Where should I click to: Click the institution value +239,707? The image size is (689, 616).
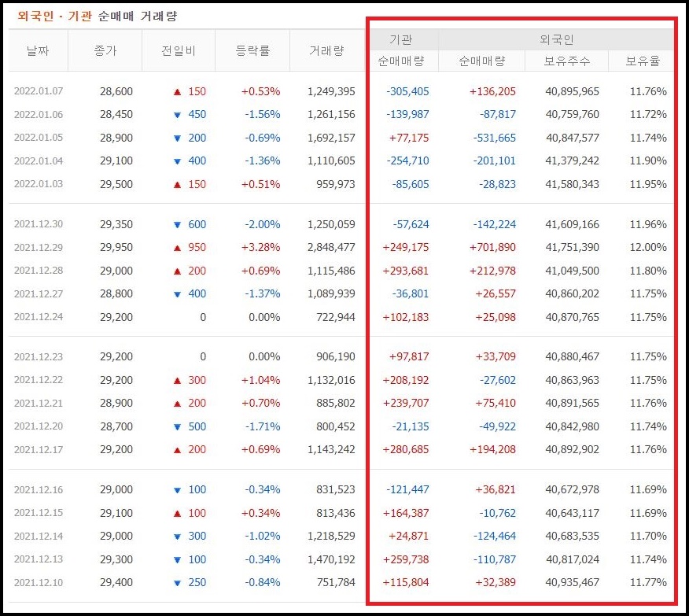406,403
